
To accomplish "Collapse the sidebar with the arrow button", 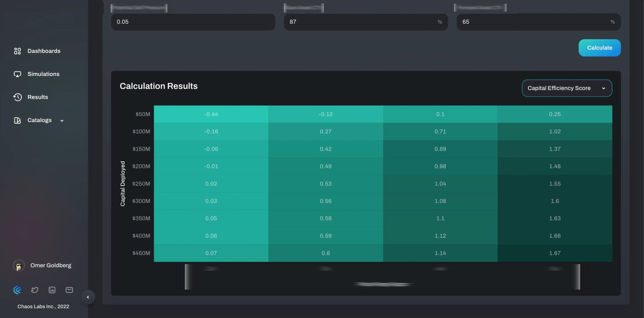I will 88,297.
